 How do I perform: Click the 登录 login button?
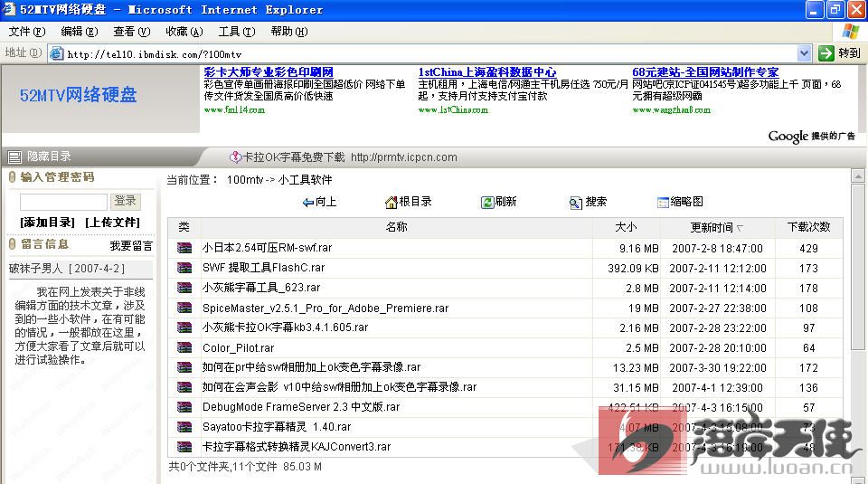pyautogui.click(x=125, y=201)
